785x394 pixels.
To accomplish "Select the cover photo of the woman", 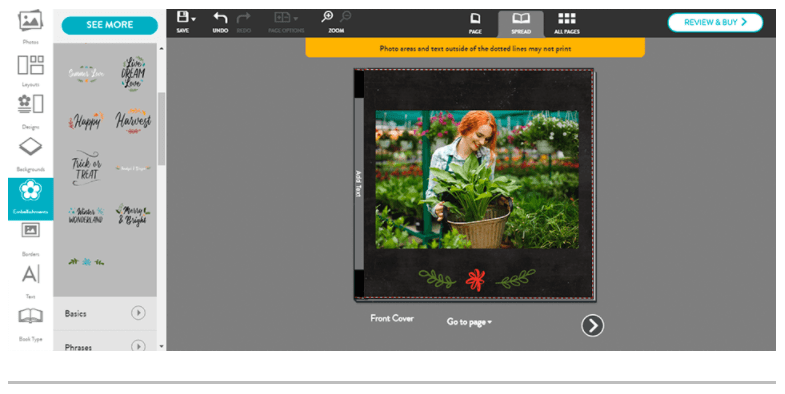I will pyautogui.click(x=477, y=180).
